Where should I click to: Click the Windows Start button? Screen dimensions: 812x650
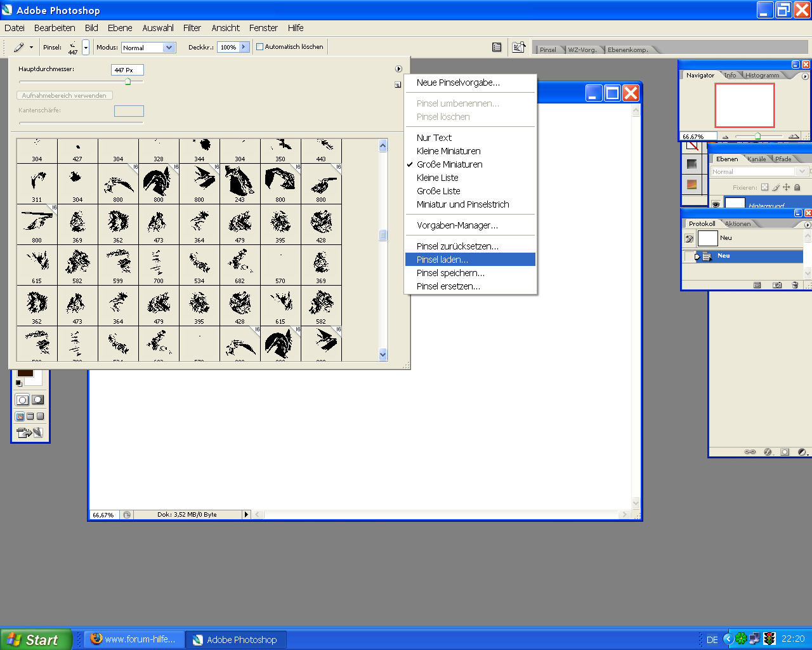point(35,639)
